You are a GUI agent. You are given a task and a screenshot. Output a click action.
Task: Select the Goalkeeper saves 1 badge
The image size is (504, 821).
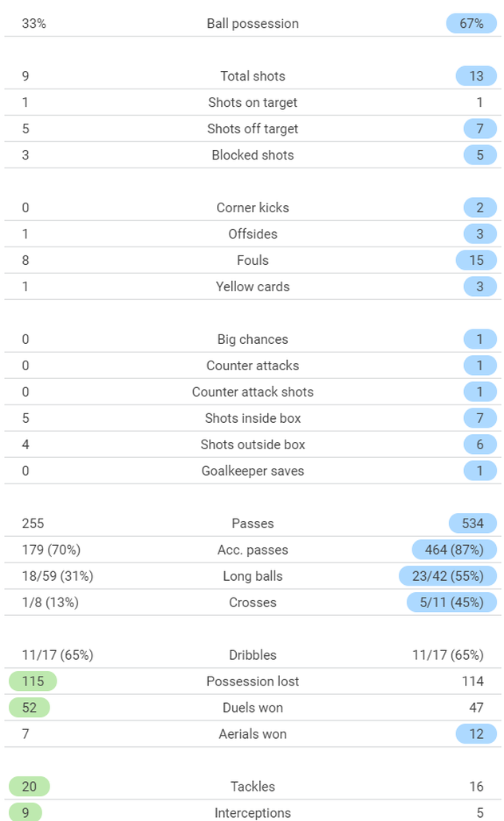click(x=480, y=471)
